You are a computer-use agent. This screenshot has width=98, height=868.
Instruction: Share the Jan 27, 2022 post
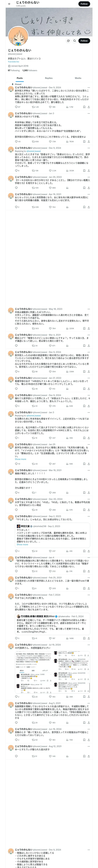tap(89, 389)
